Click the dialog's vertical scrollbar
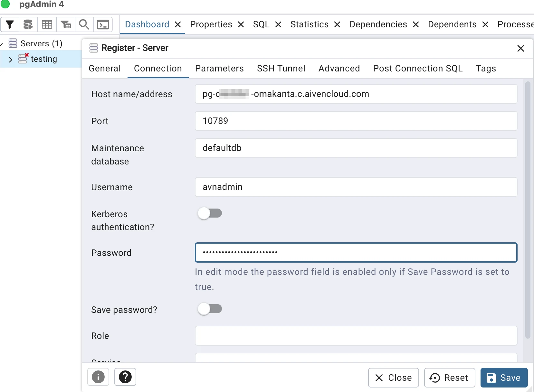Viewport: 534px width, 392px height. 528,210
